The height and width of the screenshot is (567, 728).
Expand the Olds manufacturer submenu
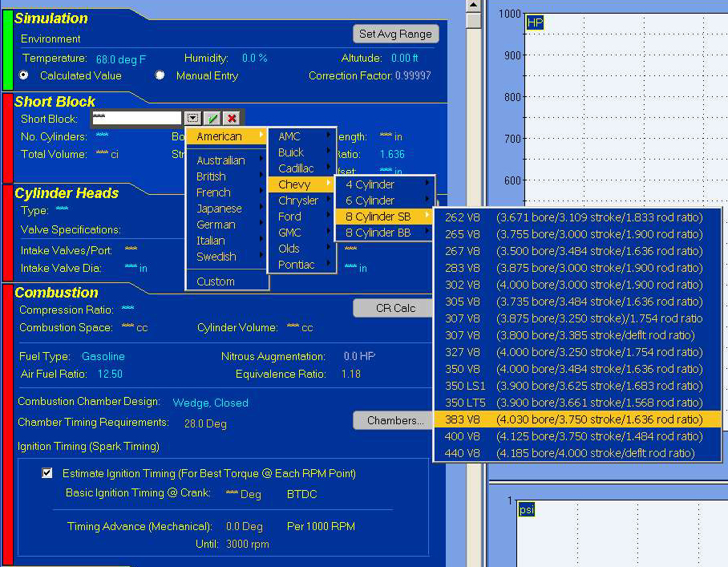301,249
